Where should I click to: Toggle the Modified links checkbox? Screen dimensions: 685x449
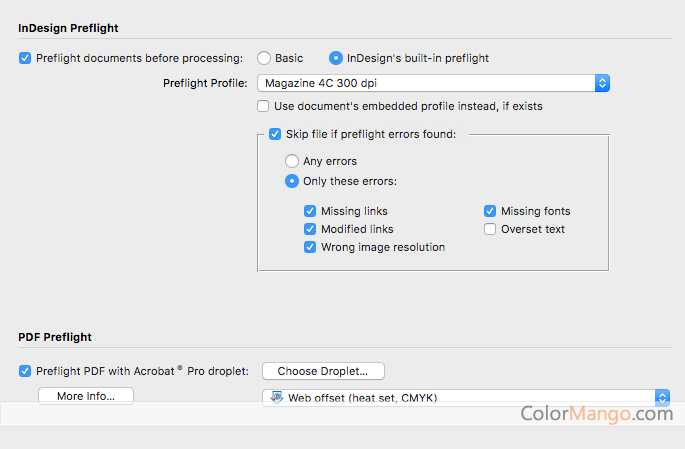tap(310, 229)
